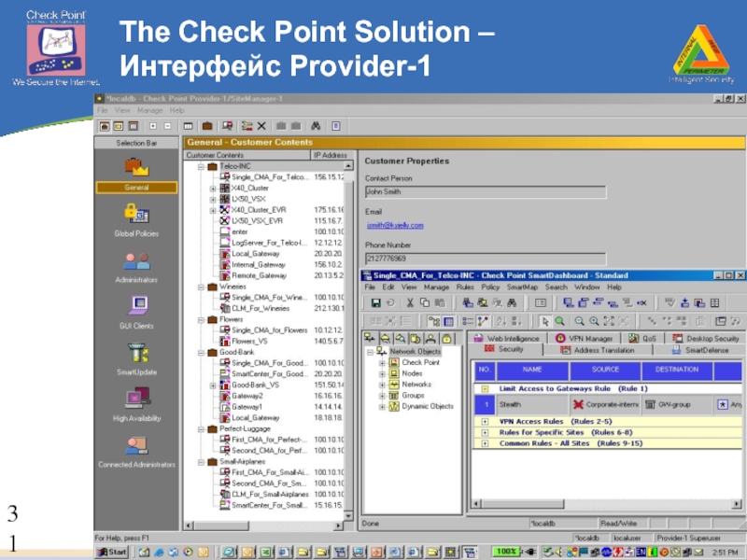Screen dimensions: 747x560
Task: Click the Phone Number field
Action: [486, 259]
